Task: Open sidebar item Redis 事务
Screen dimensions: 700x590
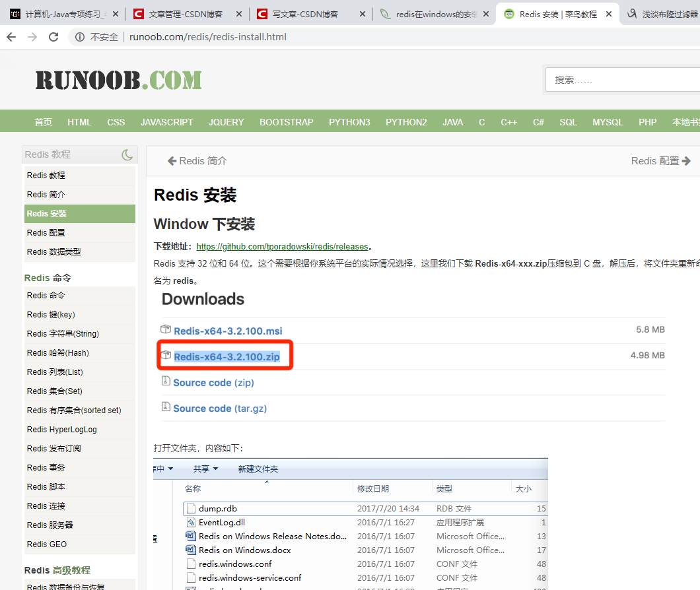Action: (x=80, y=468)
